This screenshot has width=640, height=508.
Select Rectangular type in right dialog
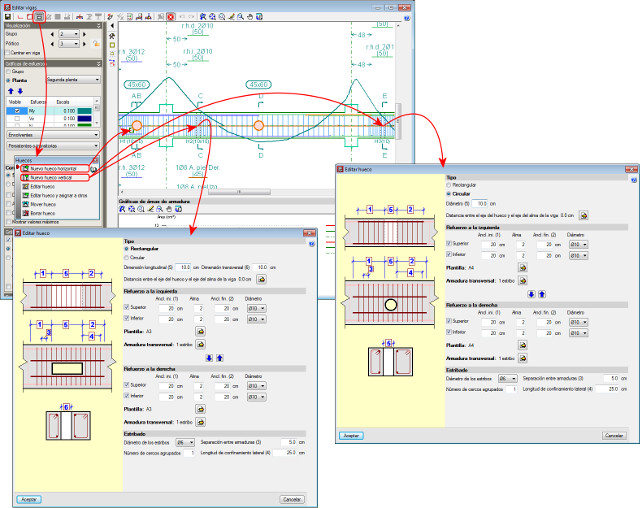(x=450, y=183)
